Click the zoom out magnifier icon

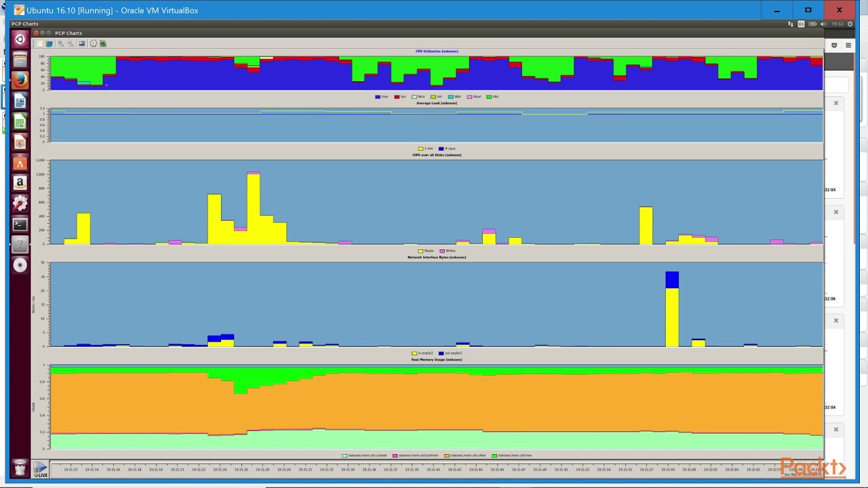pos(70,43)
